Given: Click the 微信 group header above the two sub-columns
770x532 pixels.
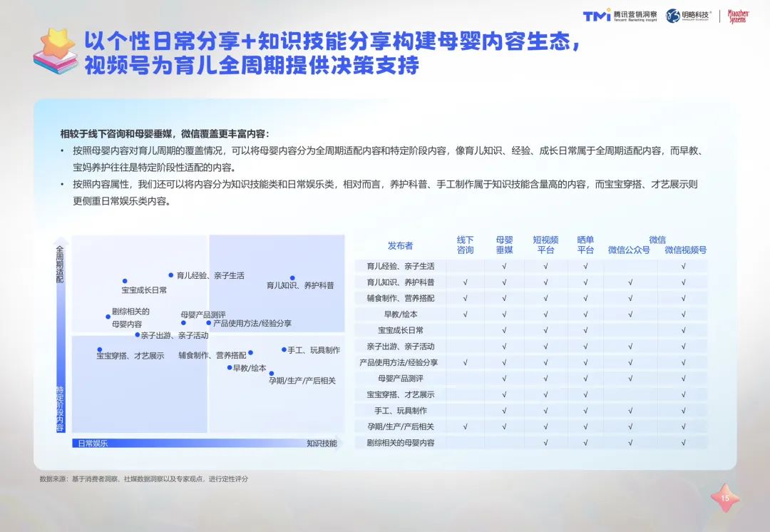Looking at the screenshot, I should (657, 240).
